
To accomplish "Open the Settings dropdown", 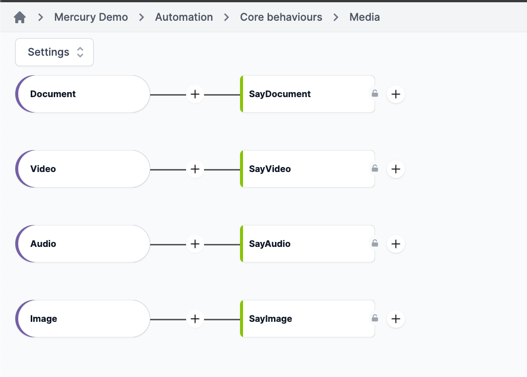I will click(x=54, y=52).
